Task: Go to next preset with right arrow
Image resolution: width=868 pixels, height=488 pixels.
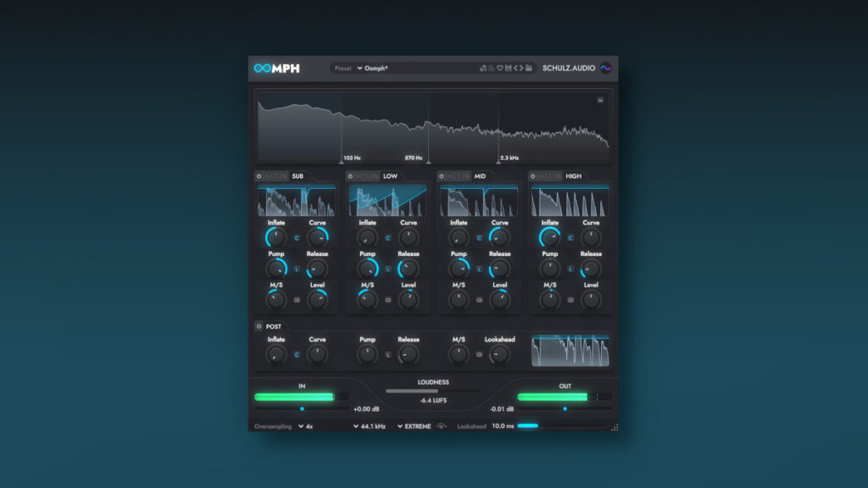Action: pos(521,69)
